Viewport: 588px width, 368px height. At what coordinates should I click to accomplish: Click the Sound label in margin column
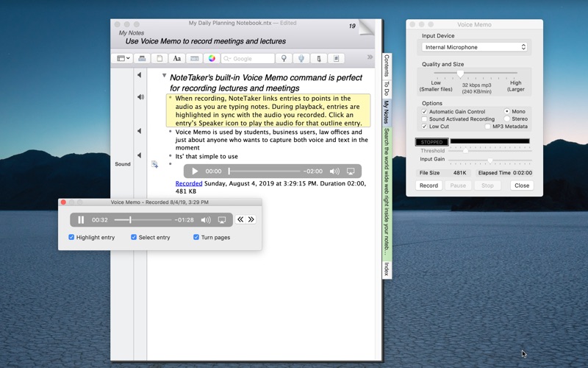point(123,164)
